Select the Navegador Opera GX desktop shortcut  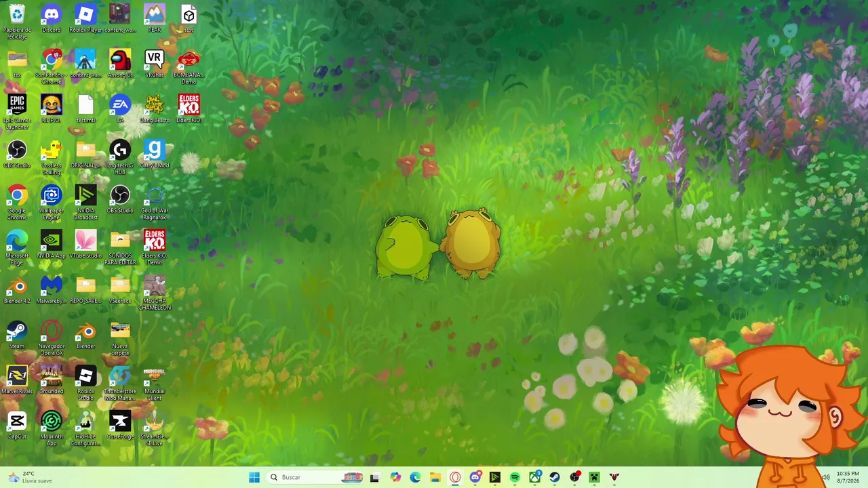(x=52, y=338)
